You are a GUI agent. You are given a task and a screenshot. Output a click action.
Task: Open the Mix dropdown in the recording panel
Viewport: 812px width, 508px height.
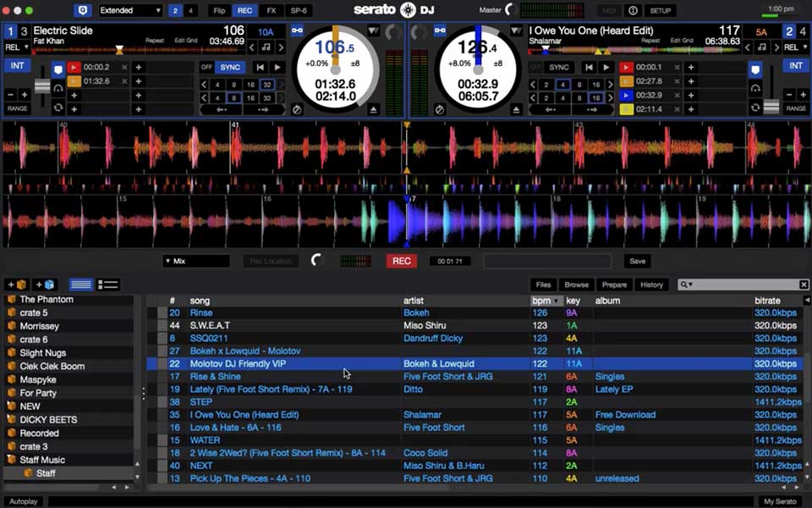click(195, 261)
